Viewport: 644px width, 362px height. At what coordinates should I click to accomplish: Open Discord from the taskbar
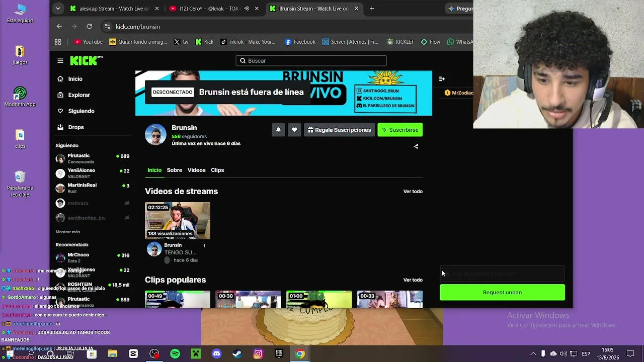(x=216, y=354)
